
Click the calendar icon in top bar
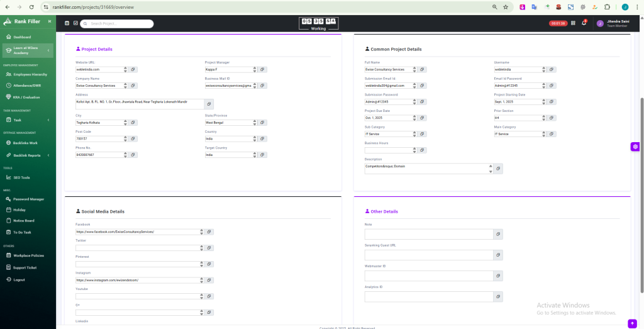(67, 23)
